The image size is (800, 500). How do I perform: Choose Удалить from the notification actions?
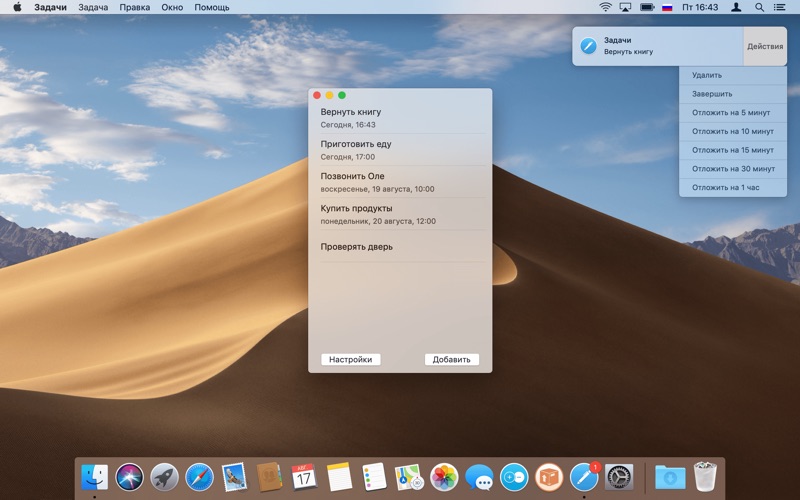click(733, 75)
